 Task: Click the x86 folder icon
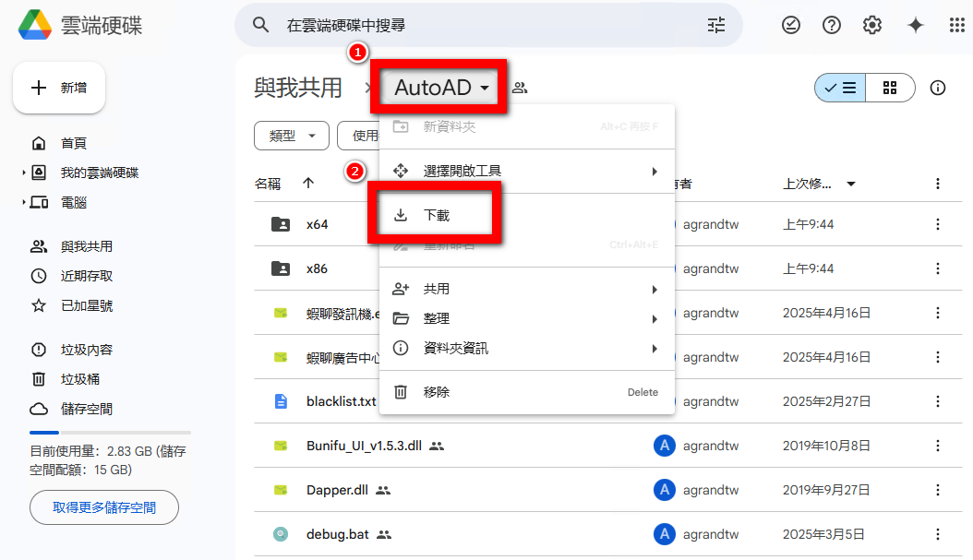point(281,268)
